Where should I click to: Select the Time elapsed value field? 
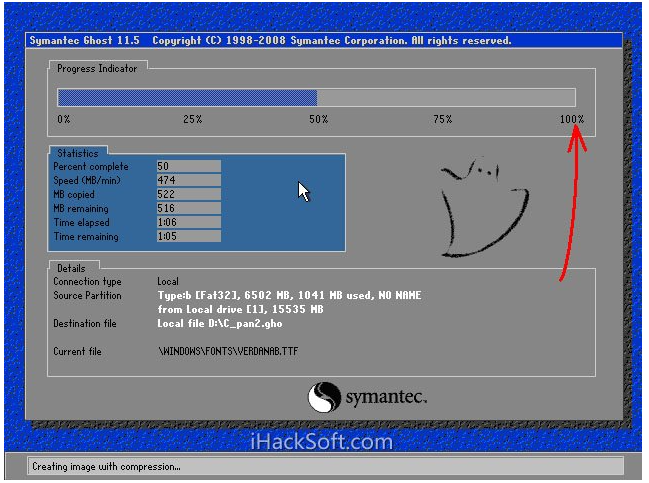[188, 222]
